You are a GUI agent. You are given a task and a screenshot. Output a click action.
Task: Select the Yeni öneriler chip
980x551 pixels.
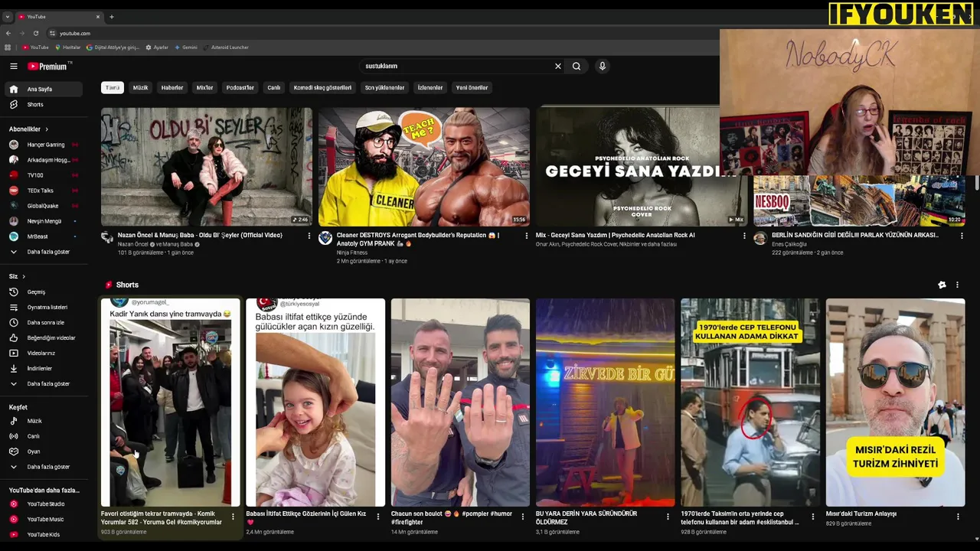[x=472, y=88]
